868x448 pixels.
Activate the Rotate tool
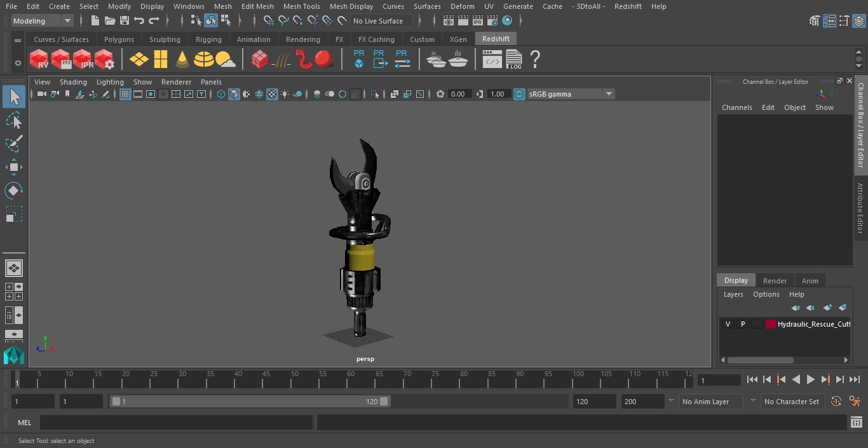[14, 191]
